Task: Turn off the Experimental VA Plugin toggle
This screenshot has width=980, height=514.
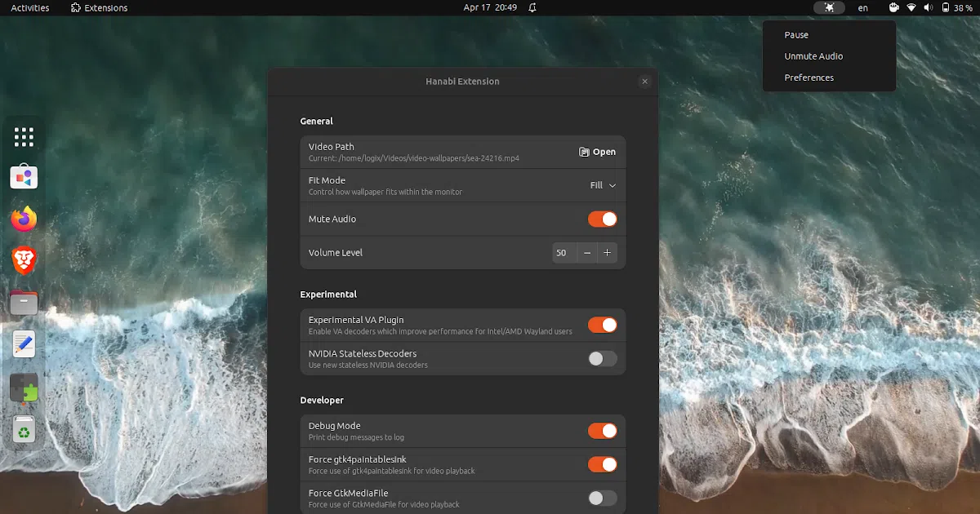Action: pos(603,325)
